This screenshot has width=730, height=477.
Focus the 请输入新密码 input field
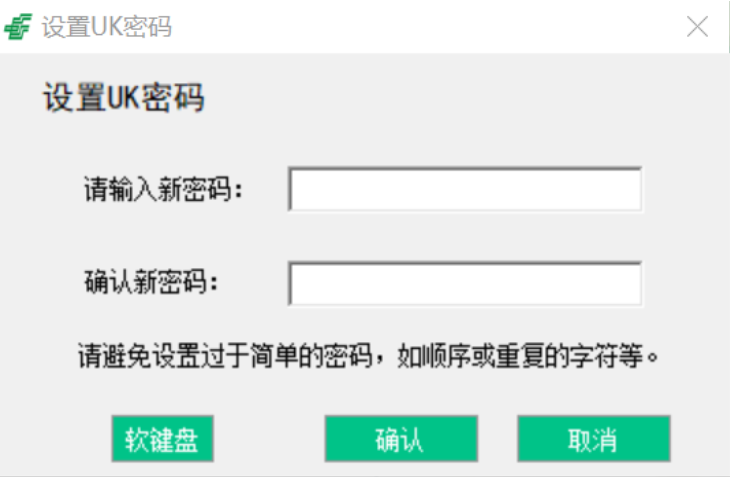(465, 189)
